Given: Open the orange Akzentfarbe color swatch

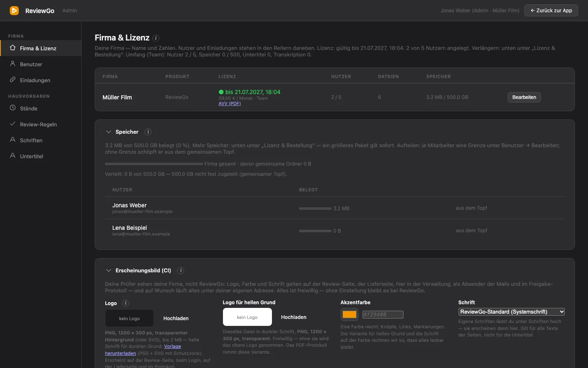Looking at the screenshot, I should pos(350,314).
